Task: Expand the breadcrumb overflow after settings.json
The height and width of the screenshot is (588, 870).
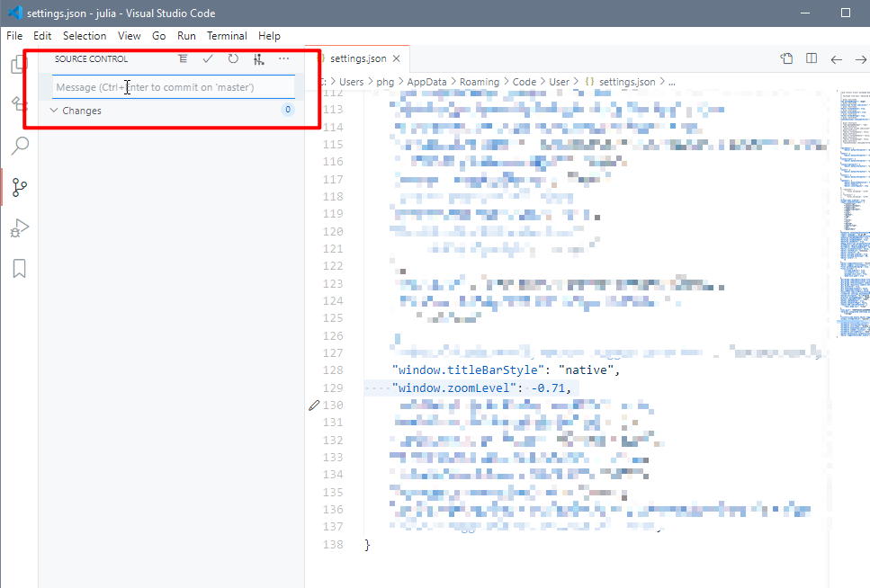Action: 671,81
